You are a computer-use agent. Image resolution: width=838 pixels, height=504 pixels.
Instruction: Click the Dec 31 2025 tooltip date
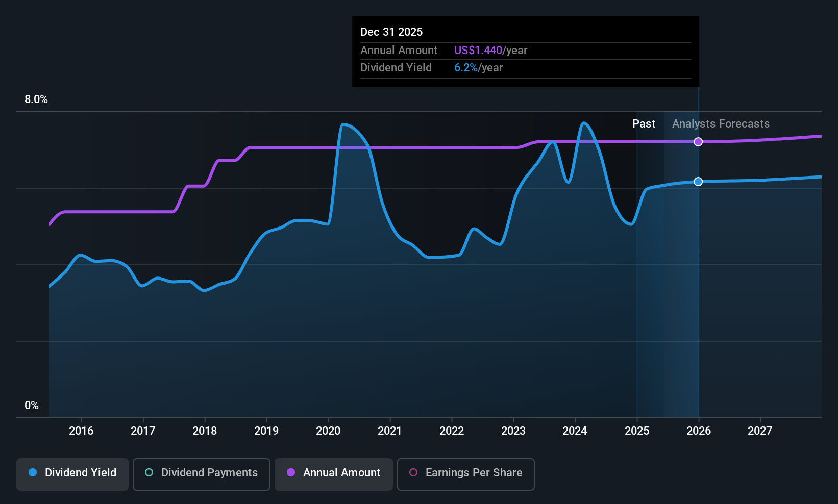[x=391, y=32]
